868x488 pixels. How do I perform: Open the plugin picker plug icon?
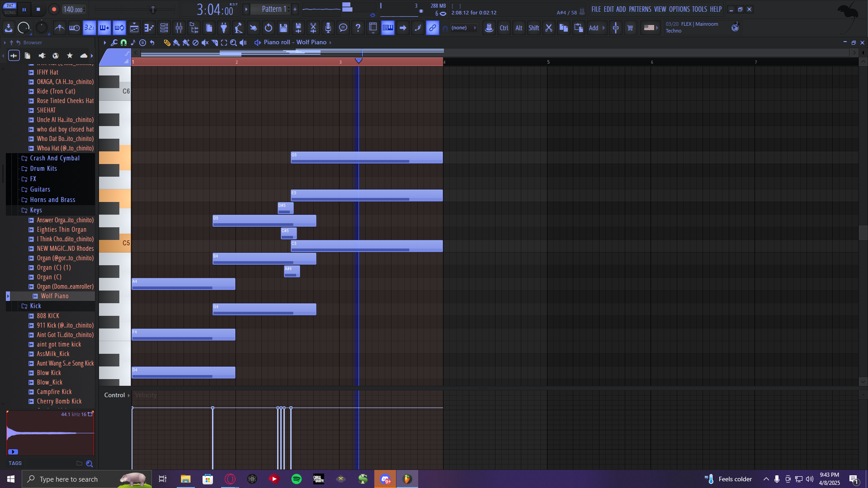click(x=224, y=28)
